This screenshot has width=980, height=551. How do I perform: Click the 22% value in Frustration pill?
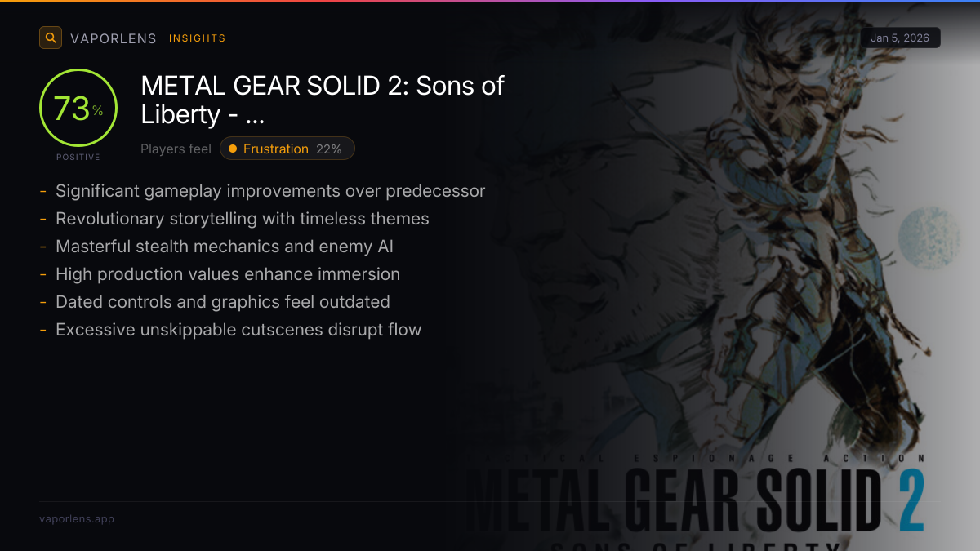[x=328, y=149]
